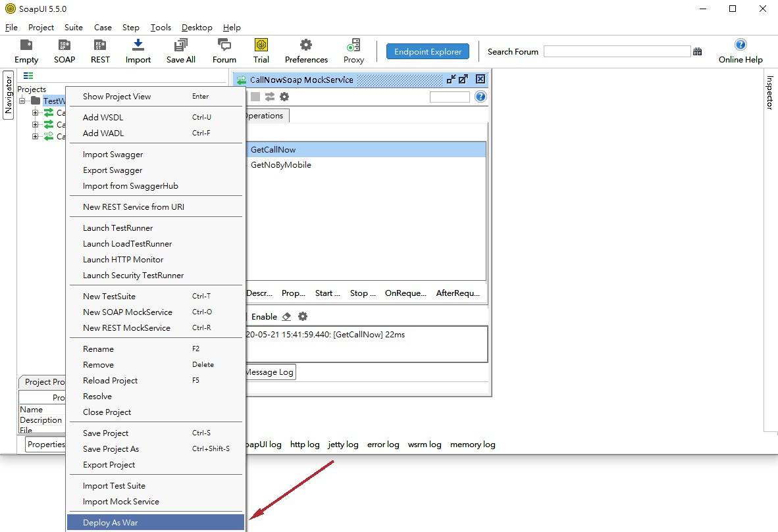This screenshot has width=778, height=532.
Task: Select Launch HTTP Monitor
Action: (x=156, y=259)
